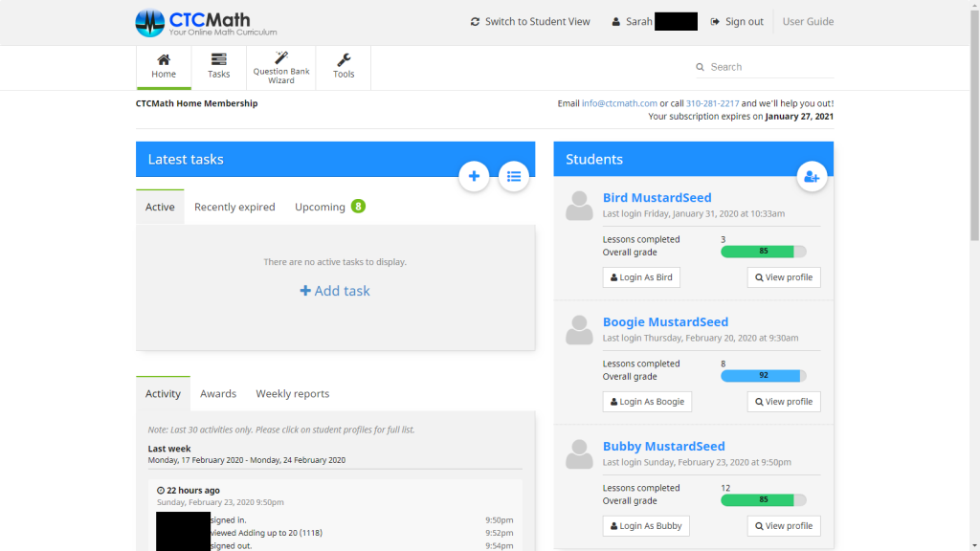The width and height of the screenshot is (980, 551).
Task: View profile for Boogie MustardSeed
Action: (x=784, y=402)
